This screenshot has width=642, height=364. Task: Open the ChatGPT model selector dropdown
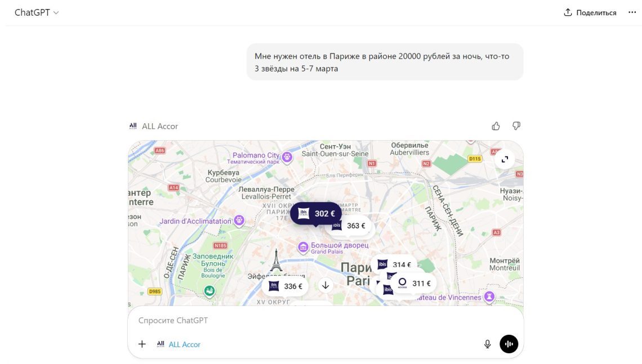pos(37,12)
